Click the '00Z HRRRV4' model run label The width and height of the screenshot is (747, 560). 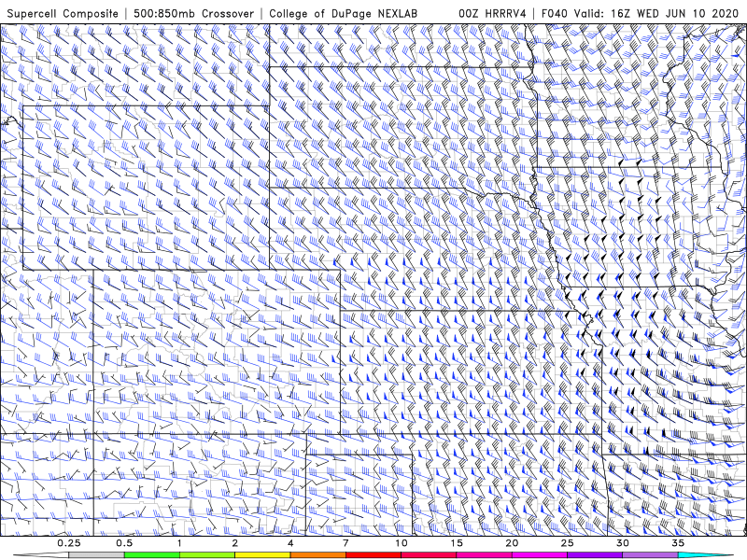(492, 13)
